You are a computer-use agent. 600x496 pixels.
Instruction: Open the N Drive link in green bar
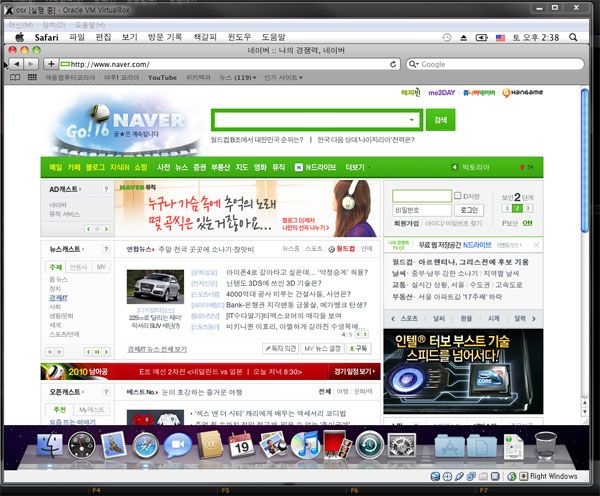(x=315, y=167)
